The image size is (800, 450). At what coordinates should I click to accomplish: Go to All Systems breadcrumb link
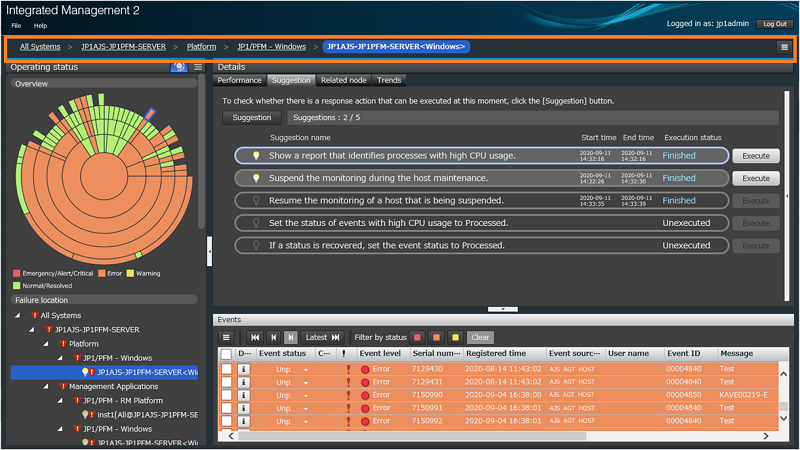coord(40,46)
